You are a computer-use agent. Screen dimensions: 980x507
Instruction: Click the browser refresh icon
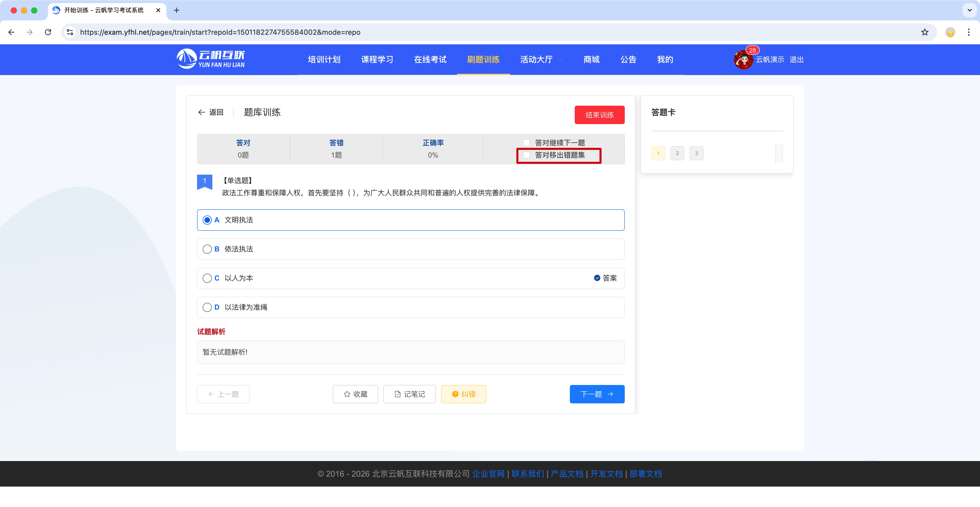coord(48,32)
